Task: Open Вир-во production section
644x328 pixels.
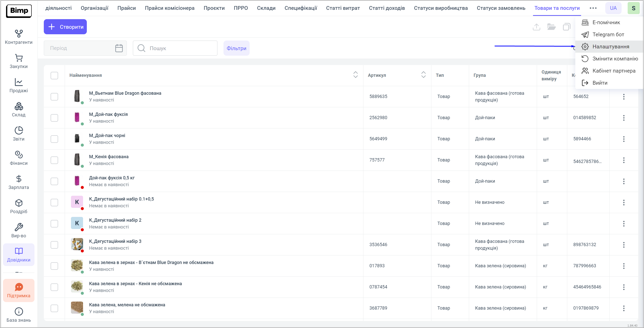Action: (19, 231)
